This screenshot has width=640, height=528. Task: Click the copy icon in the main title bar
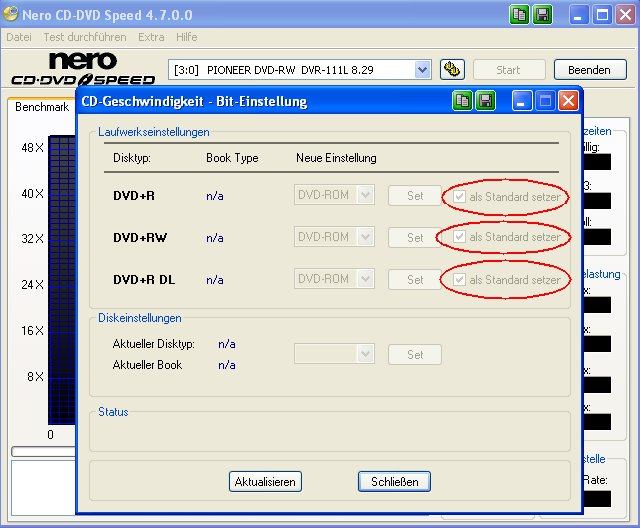[x=519, y=16]
